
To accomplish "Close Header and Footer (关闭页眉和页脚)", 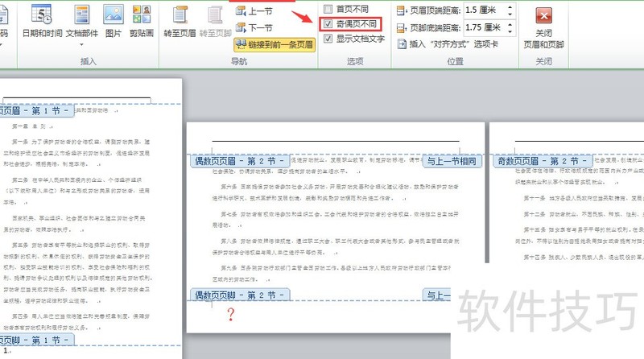I will (x=543, y=27).
